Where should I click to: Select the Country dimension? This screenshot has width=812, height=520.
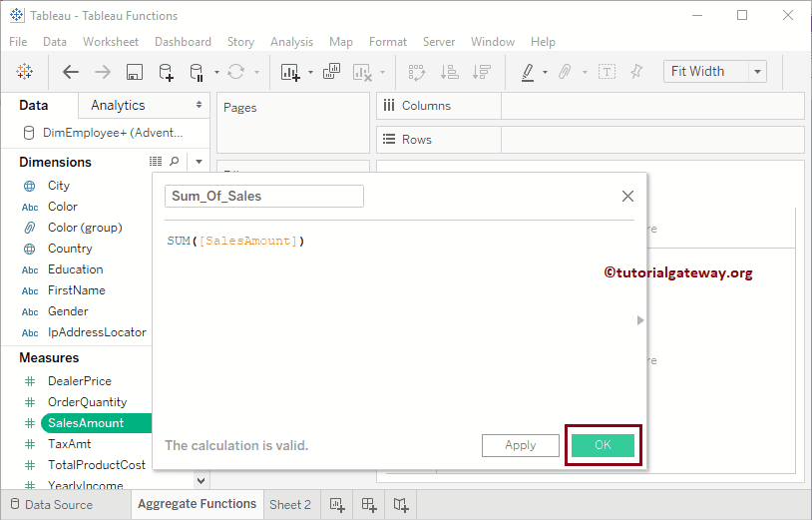tap(70, 249)
